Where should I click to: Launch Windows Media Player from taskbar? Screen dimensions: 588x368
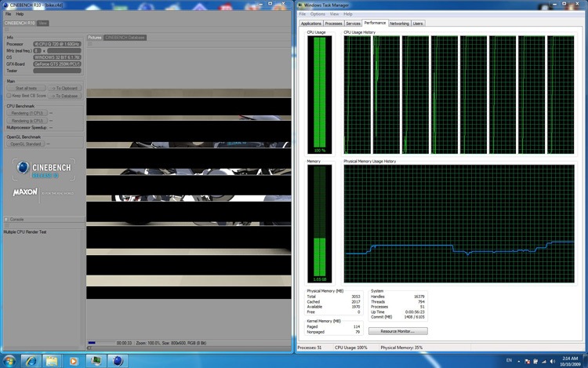(74, 360)
